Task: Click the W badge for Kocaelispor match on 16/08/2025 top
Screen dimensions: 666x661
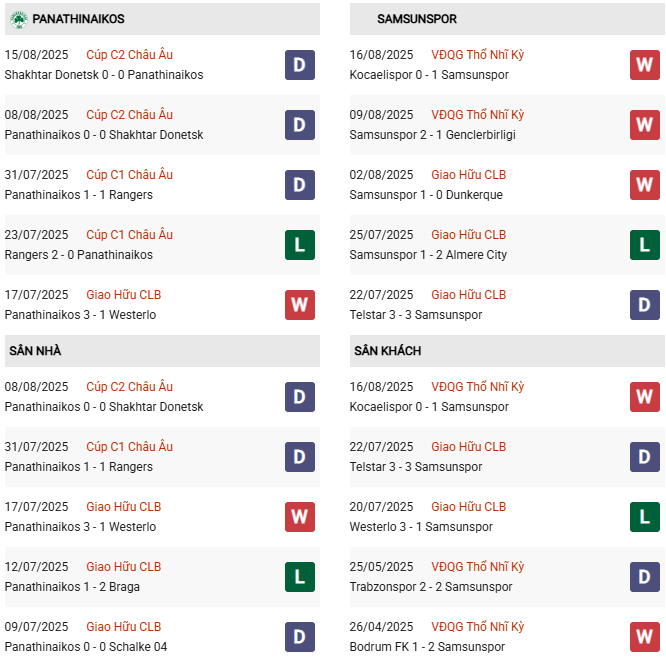Action: (644, 65)
